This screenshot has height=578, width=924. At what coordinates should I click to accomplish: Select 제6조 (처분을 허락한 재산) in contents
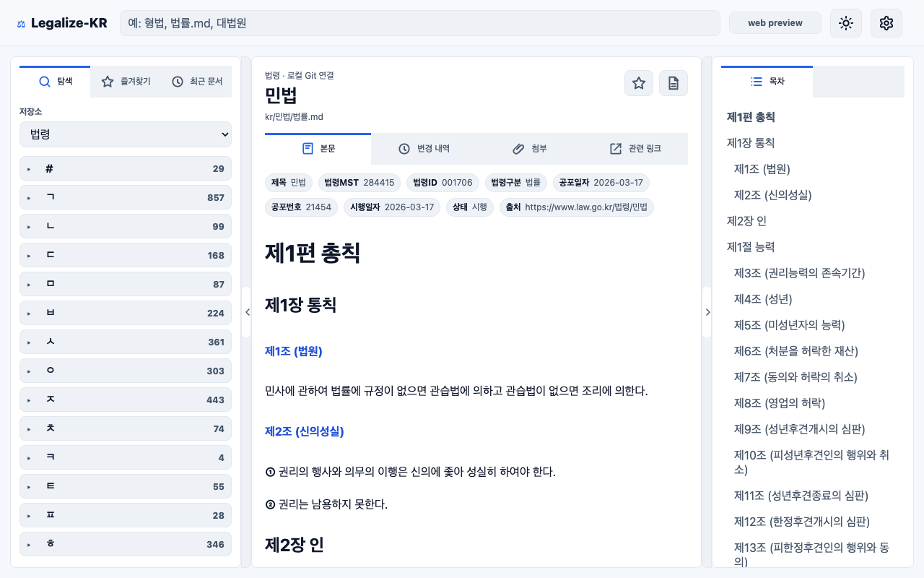pos(796,351)
